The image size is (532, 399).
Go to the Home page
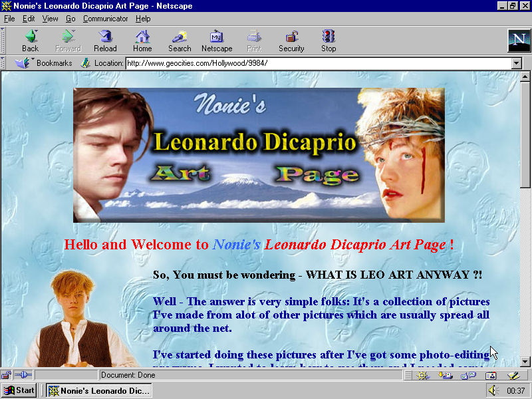142,41
